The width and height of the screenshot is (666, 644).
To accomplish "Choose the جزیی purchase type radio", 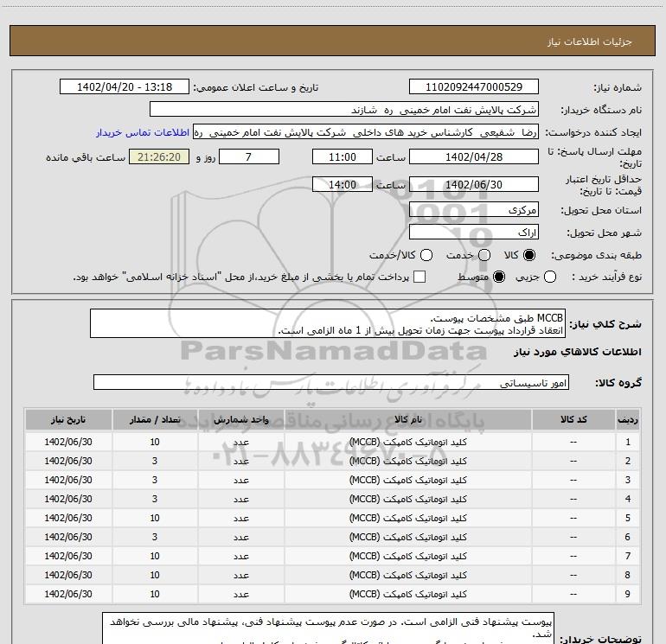I will [x=550, y=277].
